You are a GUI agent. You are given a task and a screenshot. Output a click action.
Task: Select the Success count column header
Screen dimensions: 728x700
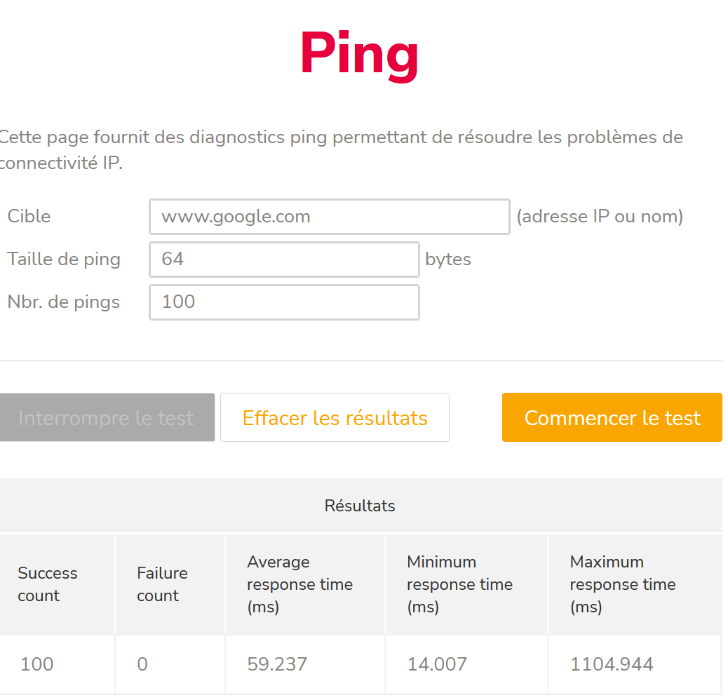pos(47,584)
